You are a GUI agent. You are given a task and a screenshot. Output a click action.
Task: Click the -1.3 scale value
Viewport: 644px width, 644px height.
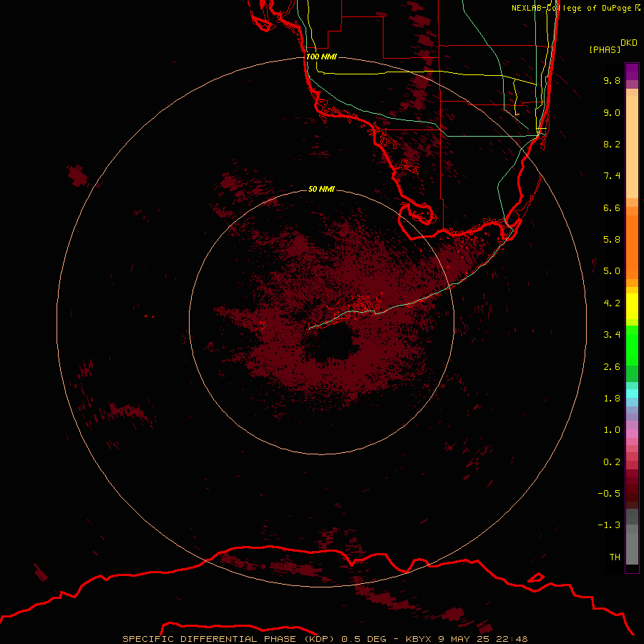tap(609, 525)
